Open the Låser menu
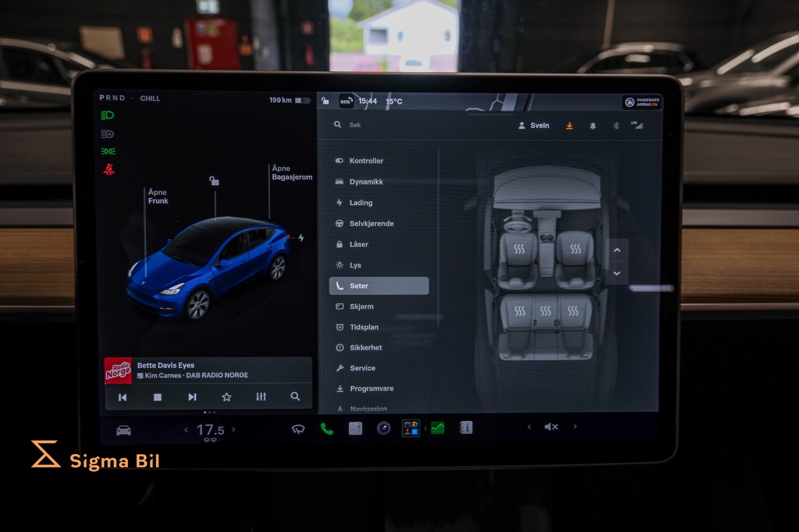The image size is (799, 532). 380,245
